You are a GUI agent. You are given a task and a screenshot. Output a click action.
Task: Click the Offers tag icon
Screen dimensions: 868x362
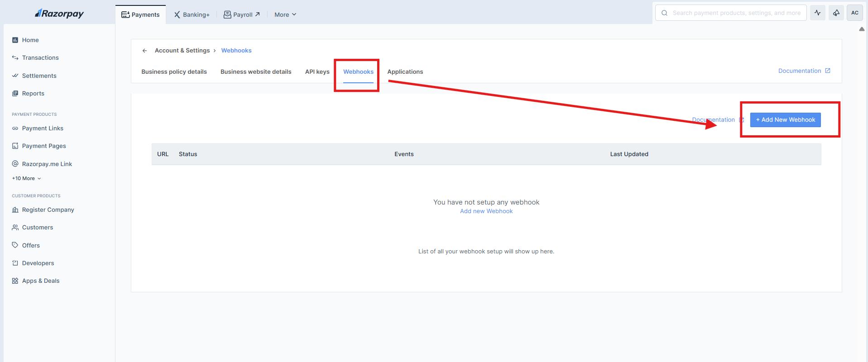click(15, 245)
